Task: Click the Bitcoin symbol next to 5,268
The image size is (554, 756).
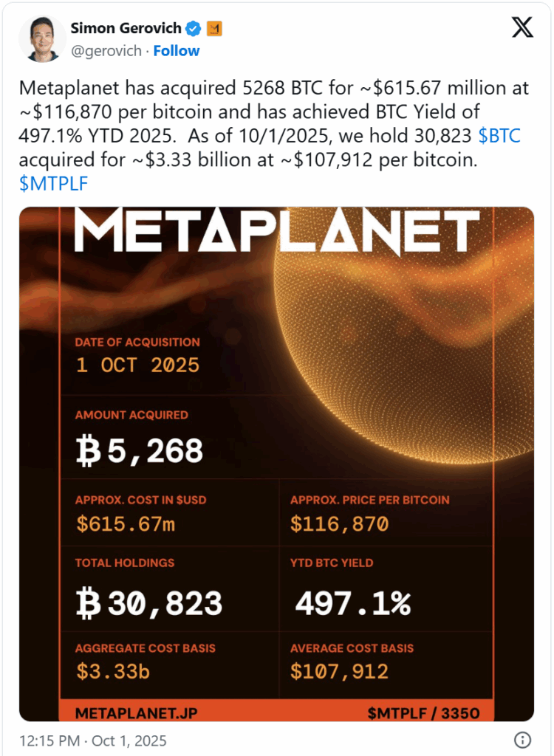Action: click(x=88, y=450)
